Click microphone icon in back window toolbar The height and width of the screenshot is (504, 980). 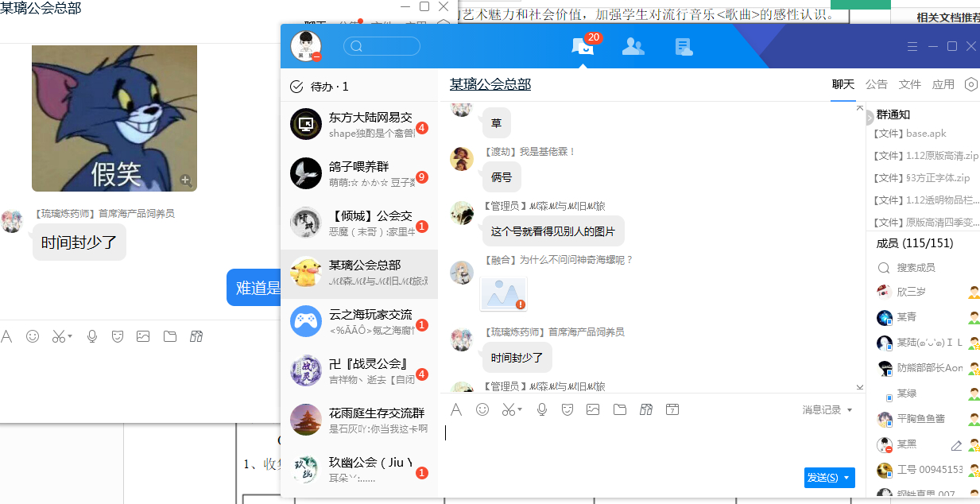[92, 336]
